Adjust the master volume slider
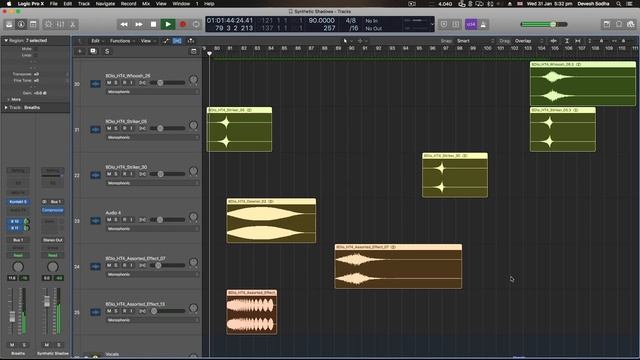The image size is (640, 360). pyautogui.click(x=544, y=24)
